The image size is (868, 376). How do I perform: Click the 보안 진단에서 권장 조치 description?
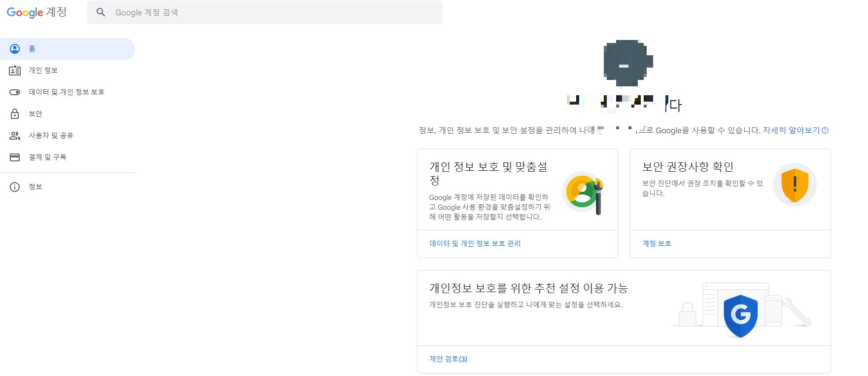click(702, 188)
